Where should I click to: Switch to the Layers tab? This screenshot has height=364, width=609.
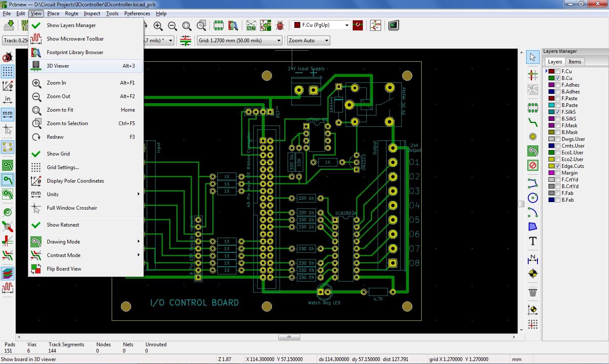555,62
